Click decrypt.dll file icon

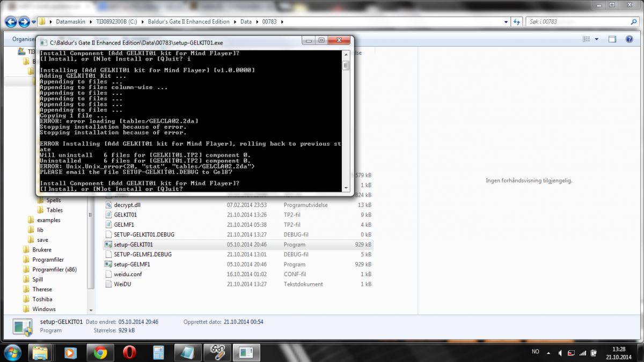click(108, 205)
